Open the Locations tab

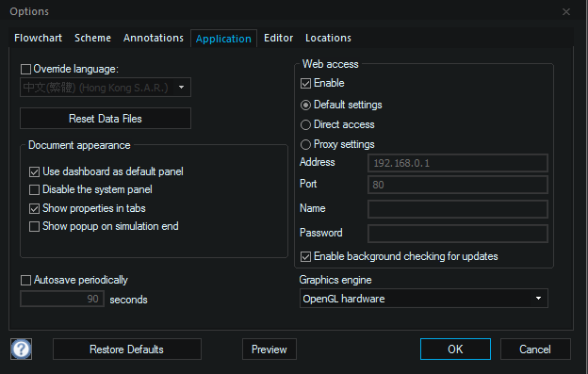[x=328, y=38]
